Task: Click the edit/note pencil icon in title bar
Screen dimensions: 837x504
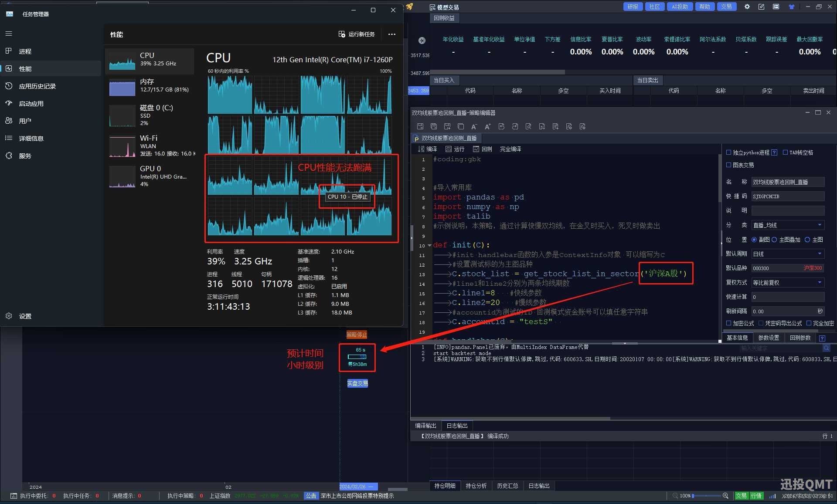Action: [761, 7]
